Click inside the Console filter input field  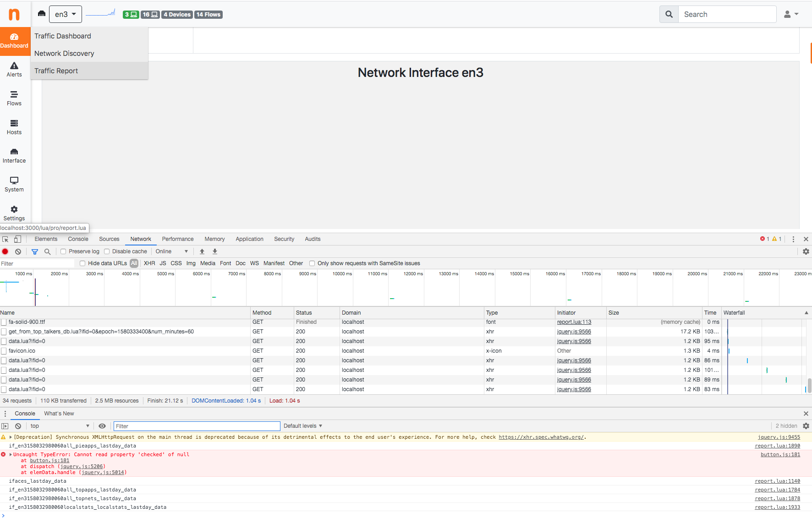tap(197, 426)
